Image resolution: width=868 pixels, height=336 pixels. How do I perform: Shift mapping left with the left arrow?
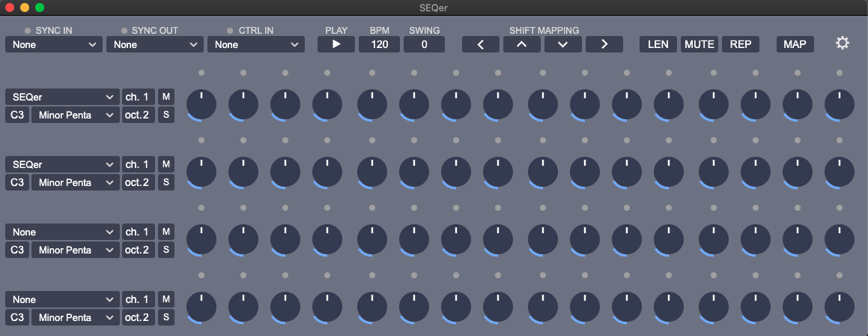(x=481, y=44)
